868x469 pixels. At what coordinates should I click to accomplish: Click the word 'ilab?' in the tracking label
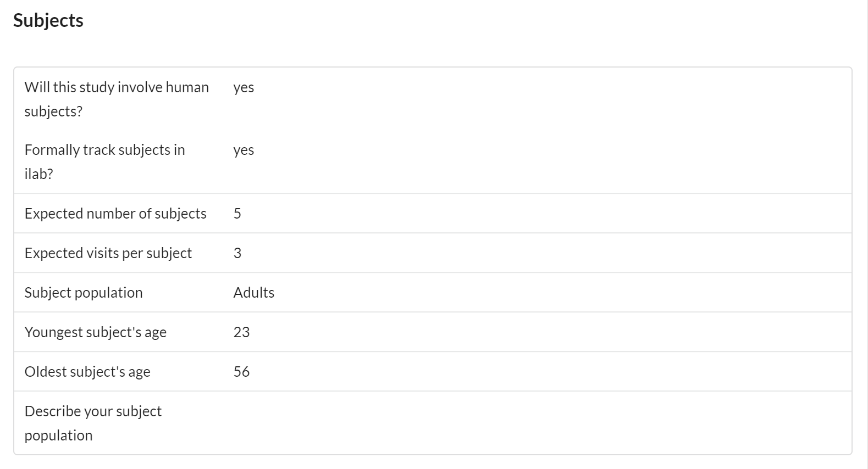click(38, 174)
